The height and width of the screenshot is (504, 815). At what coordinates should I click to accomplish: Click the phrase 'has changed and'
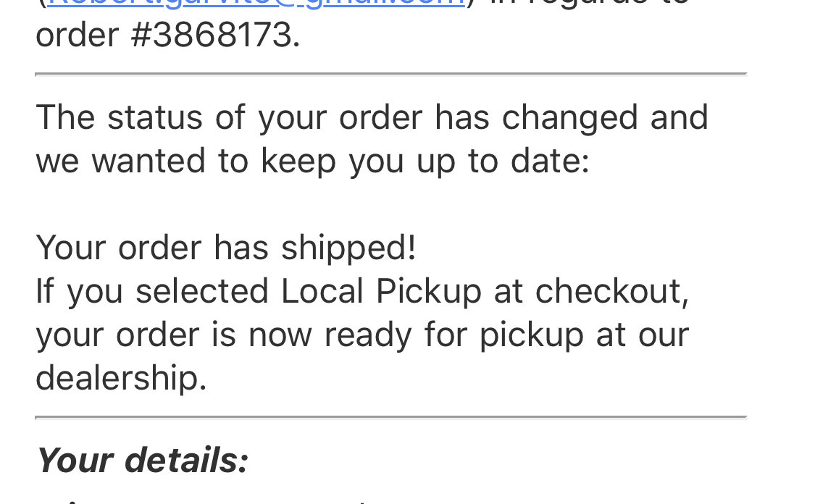click(572, 118)
